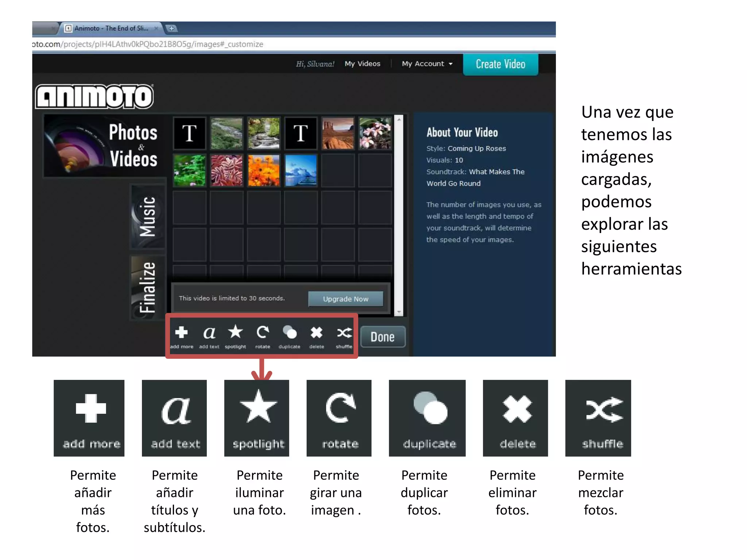Image resolution: width=747 pixels, height=560 pixels.
Task: Expand the My Account dropdown
Action: [x=427, y=64]
